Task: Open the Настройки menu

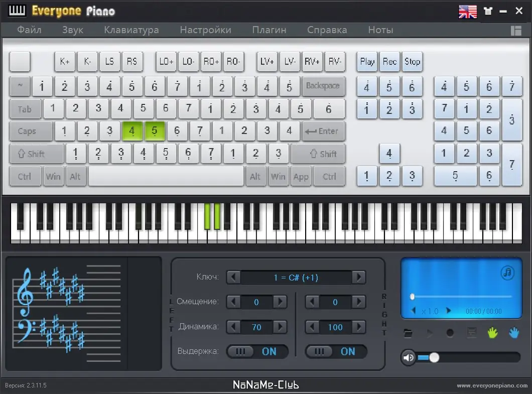Action: (206, 30)
